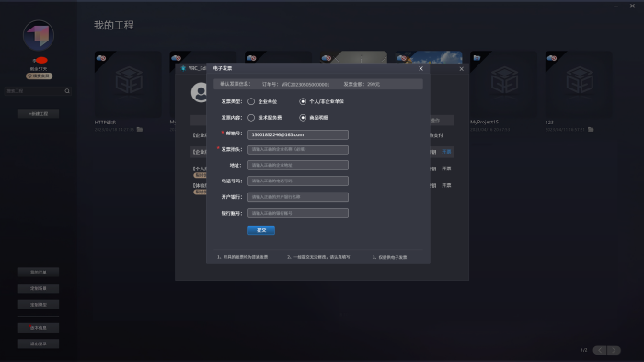Click the blue 提交 submit button
The height and width of the screenshot is (362, 644).
tap(261, 230)
